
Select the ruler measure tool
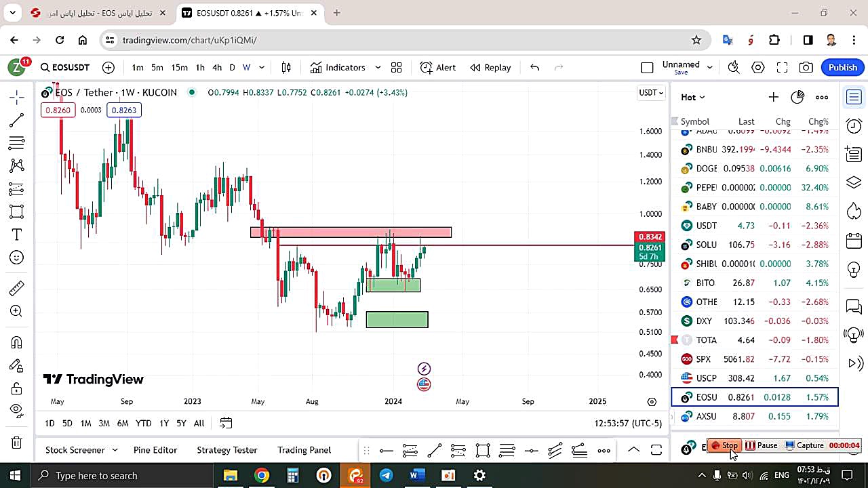point(17,288)
